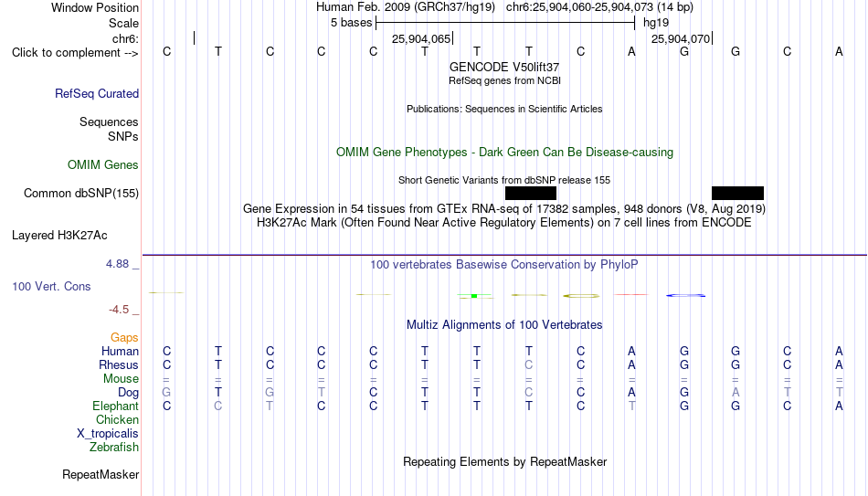This screenshot has height=496, width=868.
Task: Click the Dog species label
Action: pos(129,393)
